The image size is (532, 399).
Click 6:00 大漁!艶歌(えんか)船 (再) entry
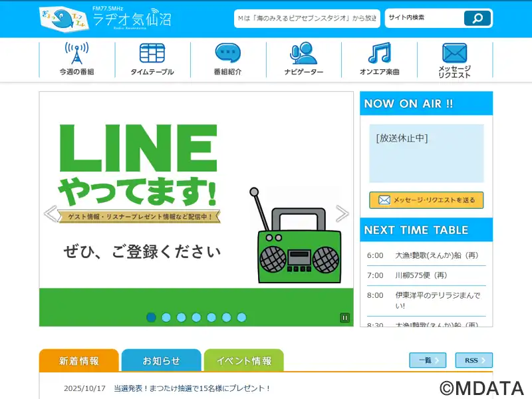[x=426, y=255]
